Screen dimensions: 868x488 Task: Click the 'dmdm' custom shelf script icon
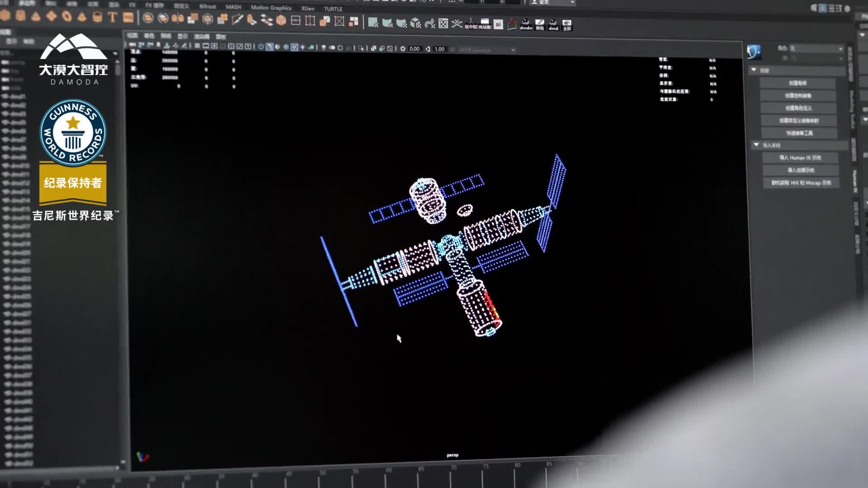click(526, 24)
